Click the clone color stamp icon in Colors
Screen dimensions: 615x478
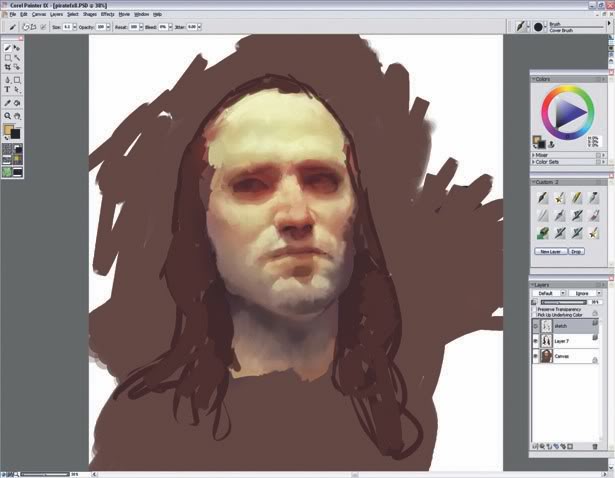coord(551,145)
